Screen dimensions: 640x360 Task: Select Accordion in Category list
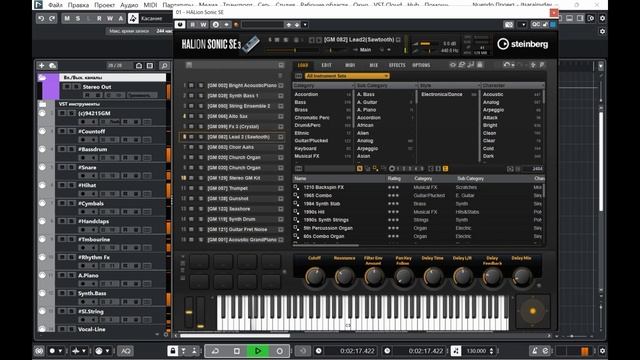click(306, 94)
